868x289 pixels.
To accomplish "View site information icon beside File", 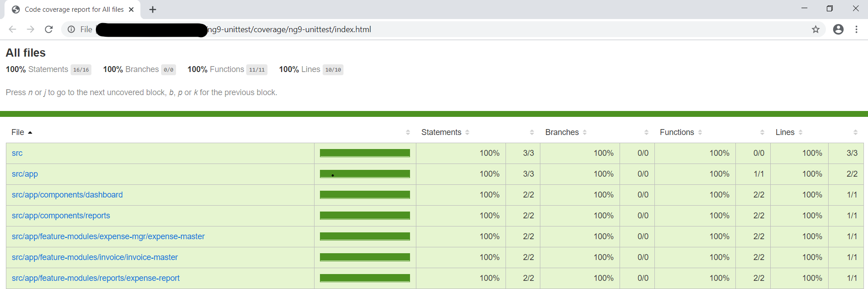I will pos(72,29).
